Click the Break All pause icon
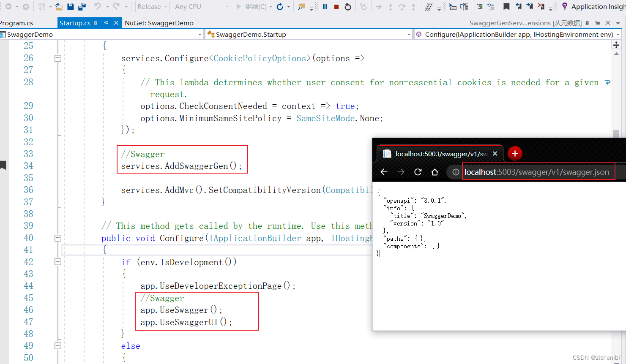 click(324, 7)
